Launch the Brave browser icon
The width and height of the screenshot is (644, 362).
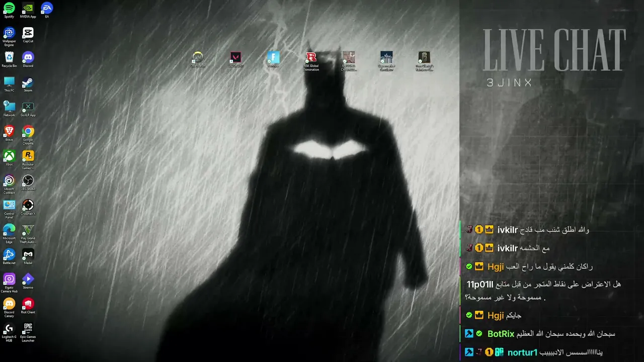pyautogui.click(x=9, y=133)
